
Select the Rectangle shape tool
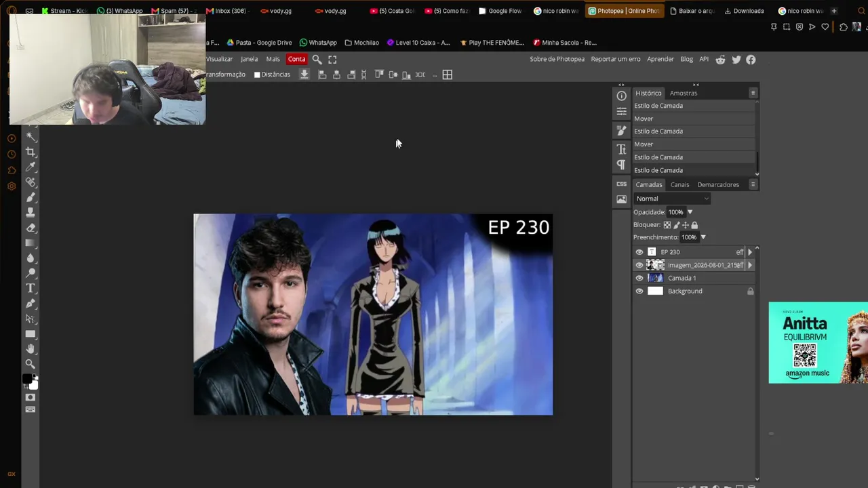point(31,334)
